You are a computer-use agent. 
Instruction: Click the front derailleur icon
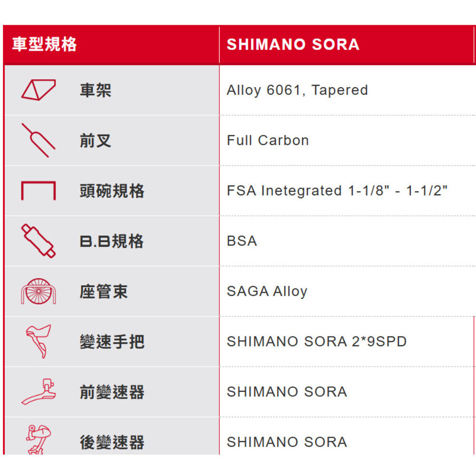coord(38,392)
